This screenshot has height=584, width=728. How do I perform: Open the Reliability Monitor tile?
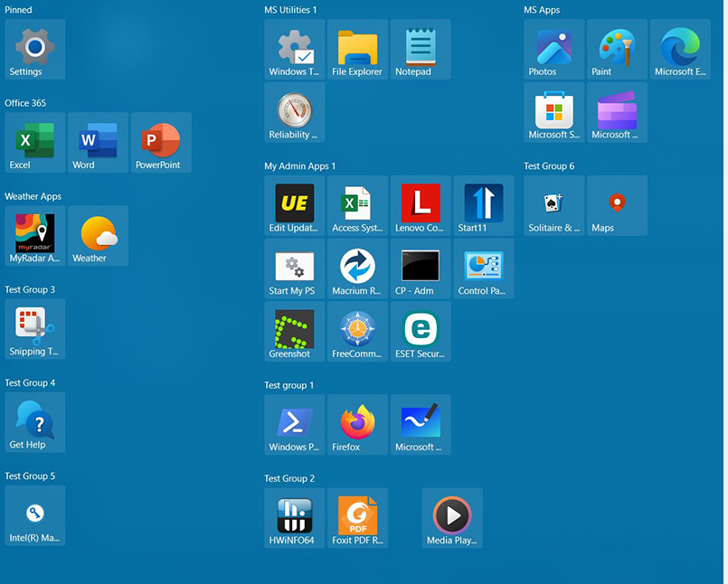[294, 112]
